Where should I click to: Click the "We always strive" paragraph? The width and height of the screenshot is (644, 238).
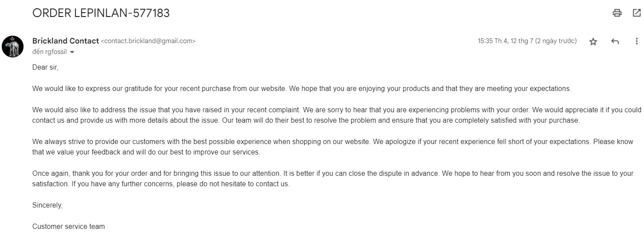click(x=305, y=147)
